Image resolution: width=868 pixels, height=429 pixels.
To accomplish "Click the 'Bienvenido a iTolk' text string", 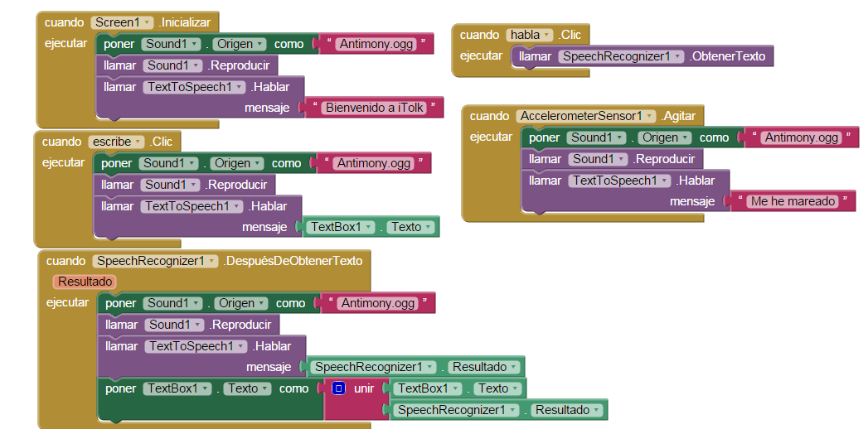I will click(x=374, y=108).
